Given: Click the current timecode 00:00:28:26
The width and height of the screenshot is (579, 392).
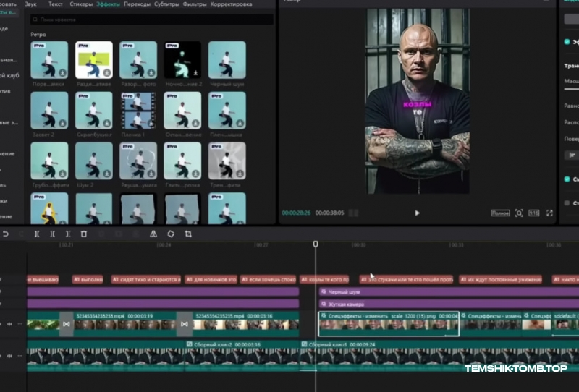Looking at the screenshot, I should 296,213.
